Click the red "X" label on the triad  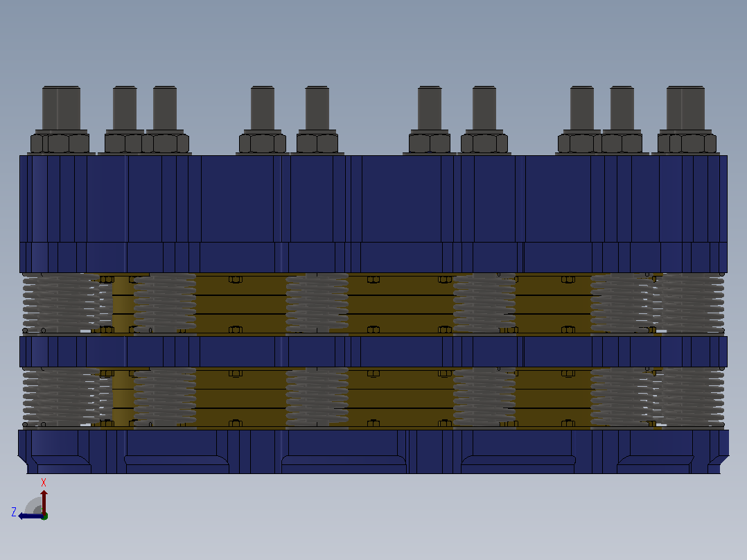coord(44,483)
